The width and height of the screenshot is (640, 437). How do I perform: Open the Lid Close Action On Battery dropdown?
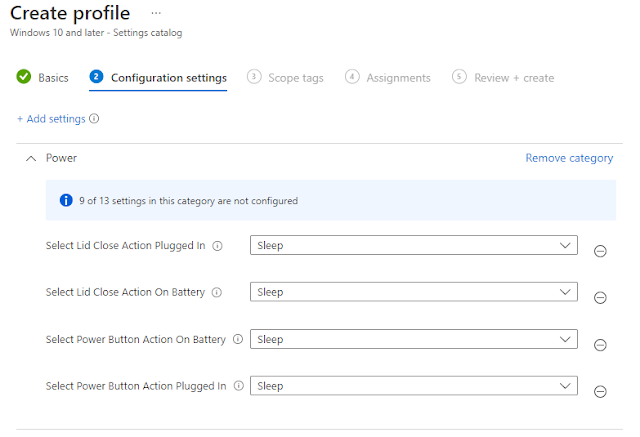(x=413, y=292)
